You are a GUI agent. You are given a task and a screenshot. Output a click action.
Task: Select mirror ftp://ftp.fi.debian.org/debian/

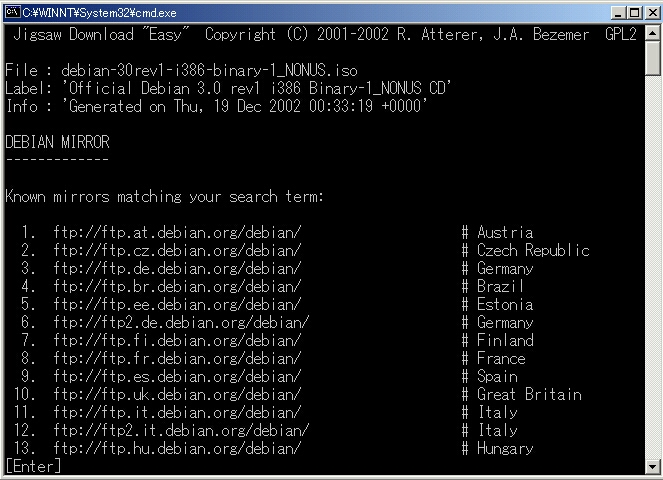[x=177, y=340]
